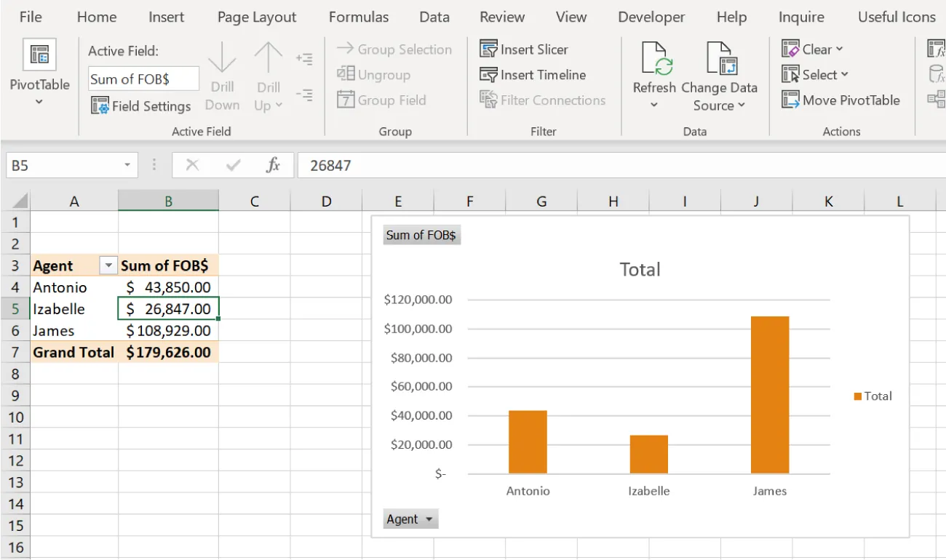Open the Agent filter dropdown in the pivot table
Viewport: 946px width, 560px height.
(108, 265)
